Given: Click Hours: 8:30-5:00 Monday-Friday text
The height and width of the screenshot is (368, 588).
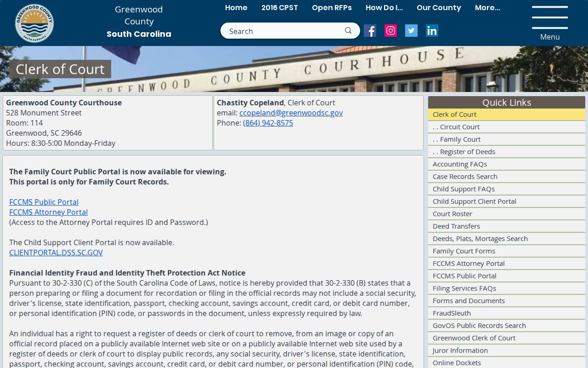Looking at the screenshot, I should pyautogui.click(x=61, y=143).
